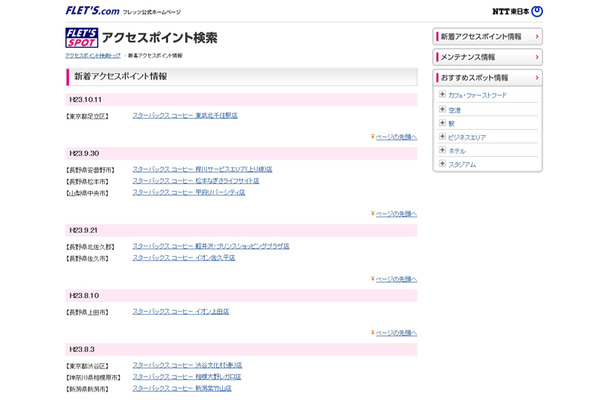Click the 【長野県安曇野市】 location label
The height and width of the screenshot is (400, 610).
click(90, 170)
